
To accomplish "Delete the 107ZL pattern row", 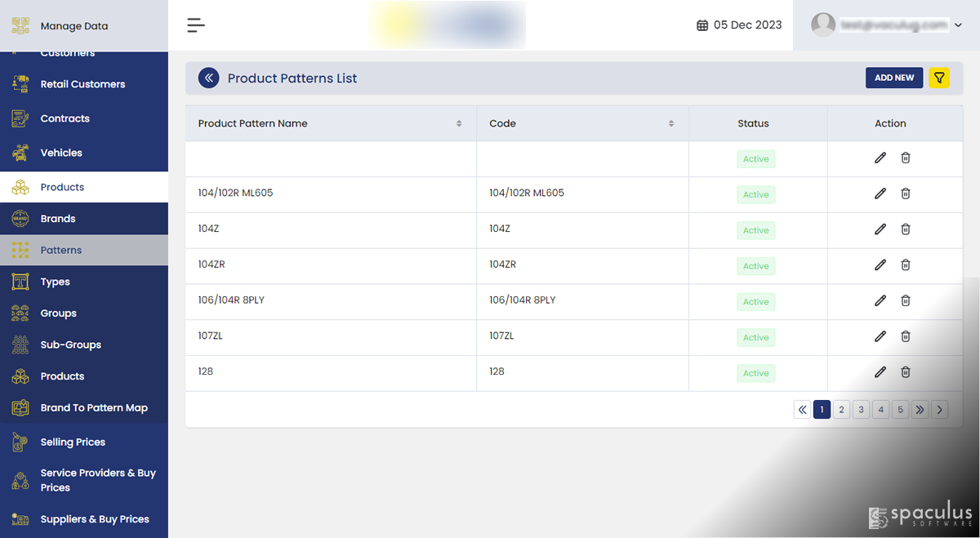I will pyautogui.click(x=906, y=336).
